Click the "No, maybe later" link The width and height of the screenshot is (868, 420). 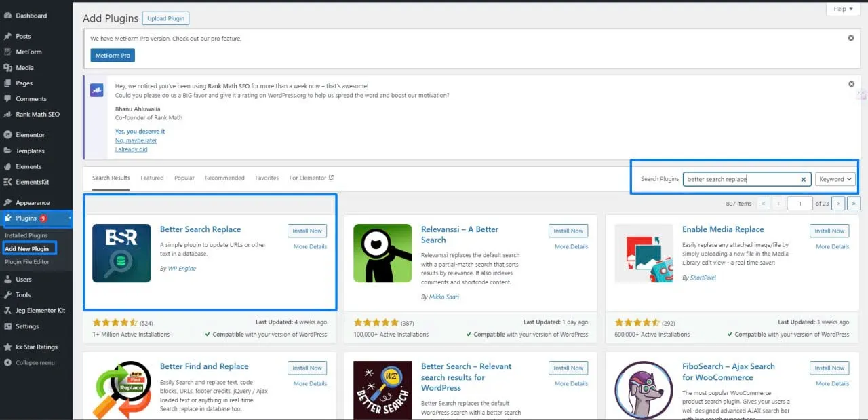pos(136,140)
